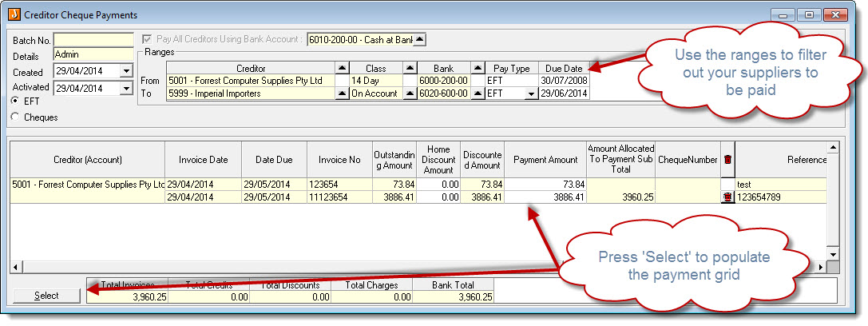868x326 pixels.
Task: Click the Creditor Cheque Payments title bar icon
Action: [x=14, y=15]
